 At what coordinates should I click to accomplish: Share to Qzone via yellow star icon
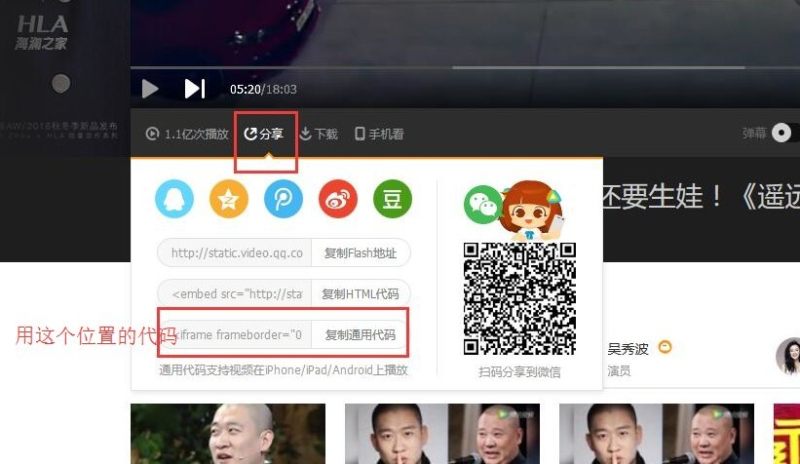pos(229,199)
